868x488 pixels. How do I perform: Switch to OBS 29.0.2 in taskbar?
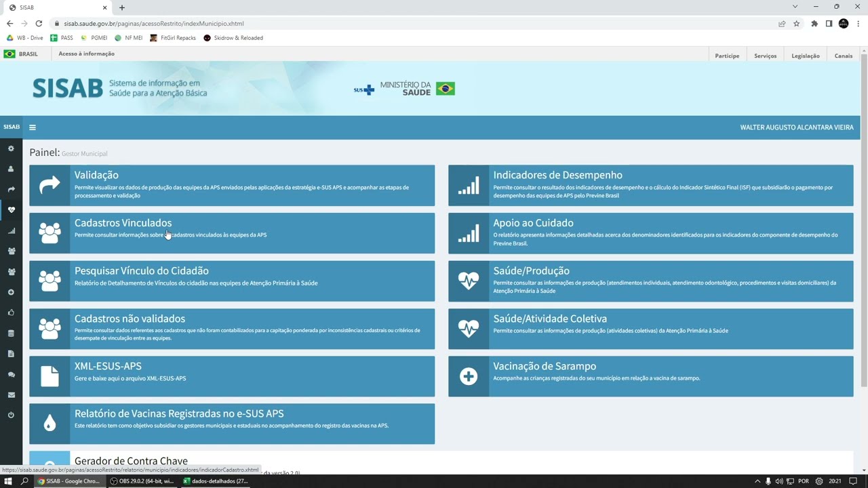click(x=142, y=481)
